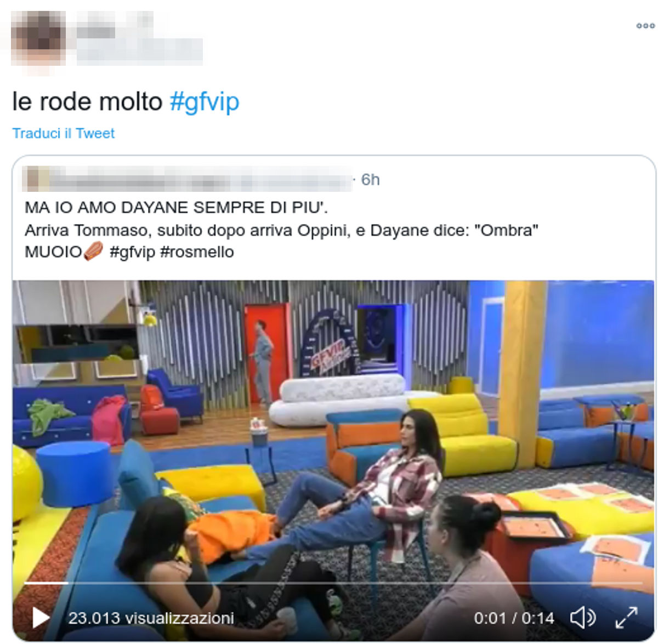Play the embedded video

click(41, 618)
